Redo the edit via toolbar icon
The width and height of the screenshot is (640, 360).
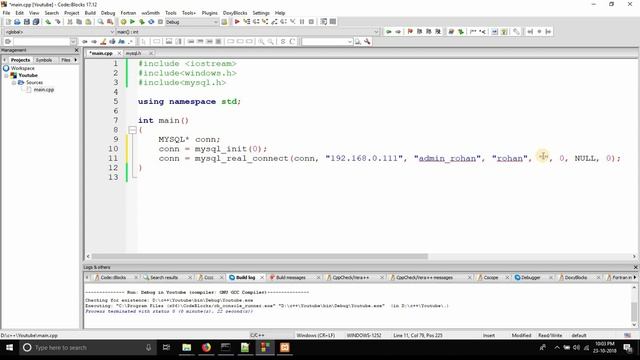[58, 22]
